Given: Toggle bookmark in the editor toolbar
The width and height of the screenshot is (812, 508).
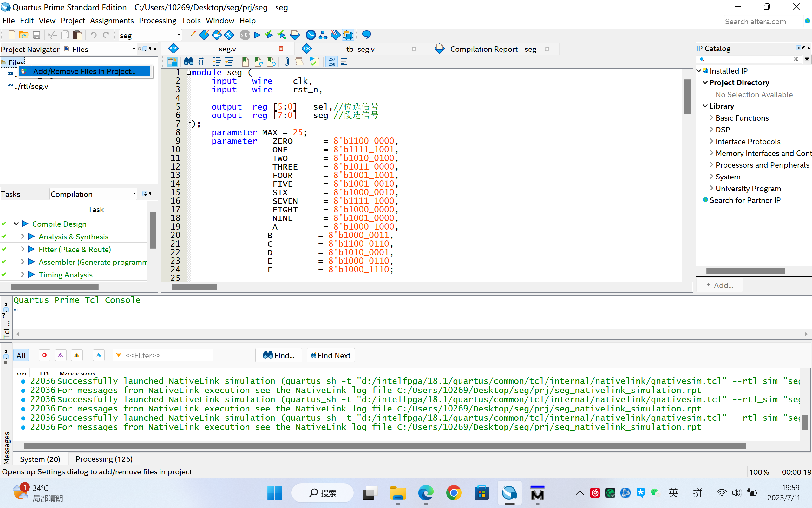Looking at the screenshot, I should 245,62.
